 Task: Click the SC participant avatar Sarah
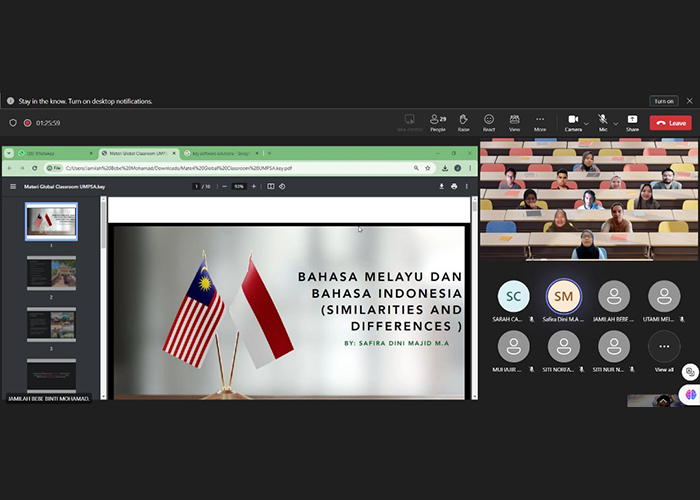tap(513, 296)
